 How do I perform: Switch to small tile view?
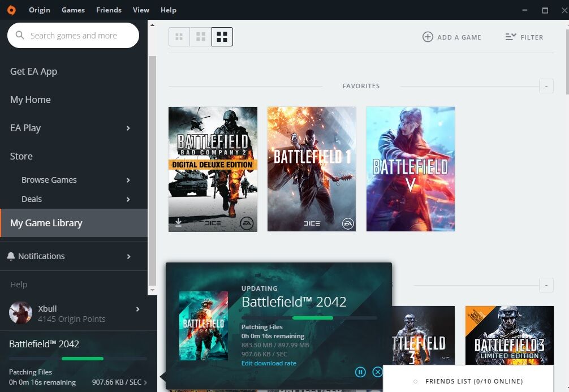point(179,37)
